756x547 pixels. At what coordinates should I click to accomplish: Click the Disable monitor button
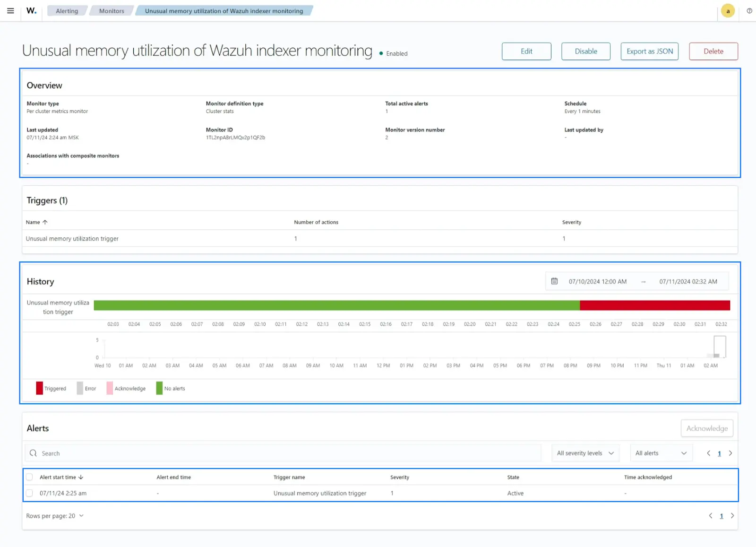pos(586,51)
